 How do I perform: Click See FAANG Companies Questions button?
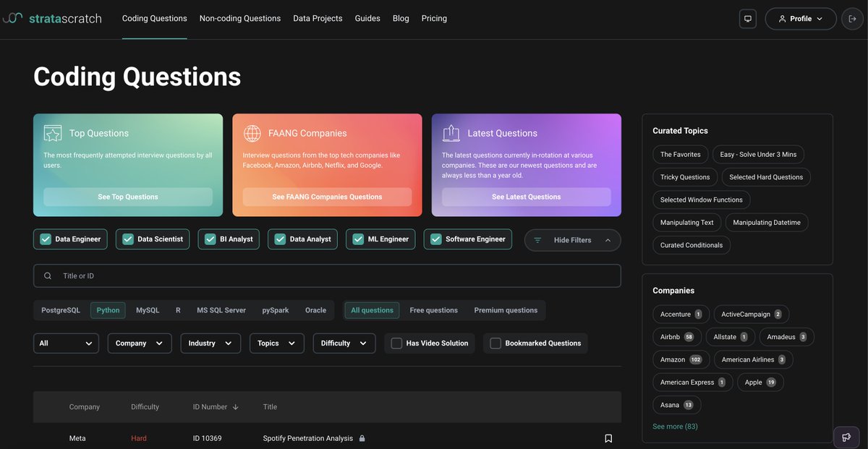tap(327, 197)
